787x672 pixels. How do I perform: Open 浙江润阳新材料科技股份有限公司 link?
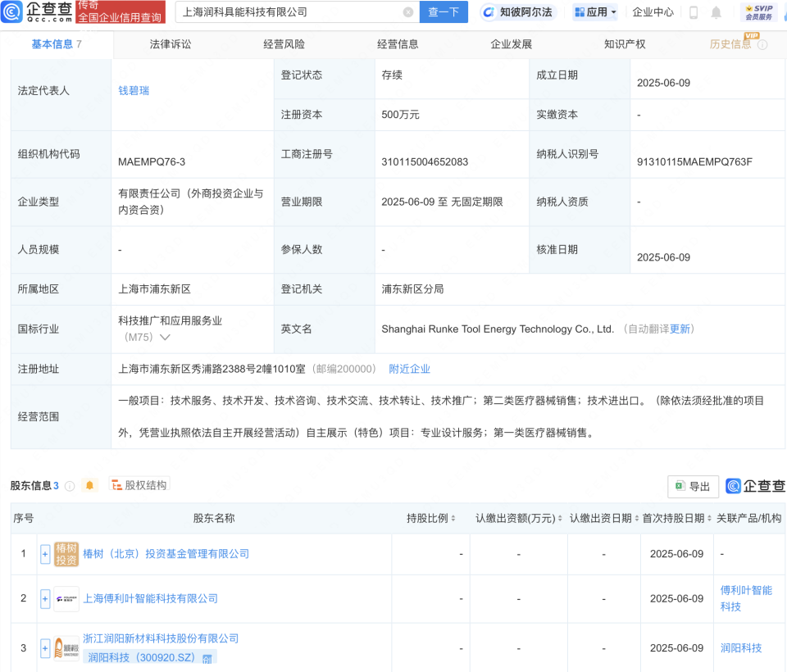click(161, 638)
